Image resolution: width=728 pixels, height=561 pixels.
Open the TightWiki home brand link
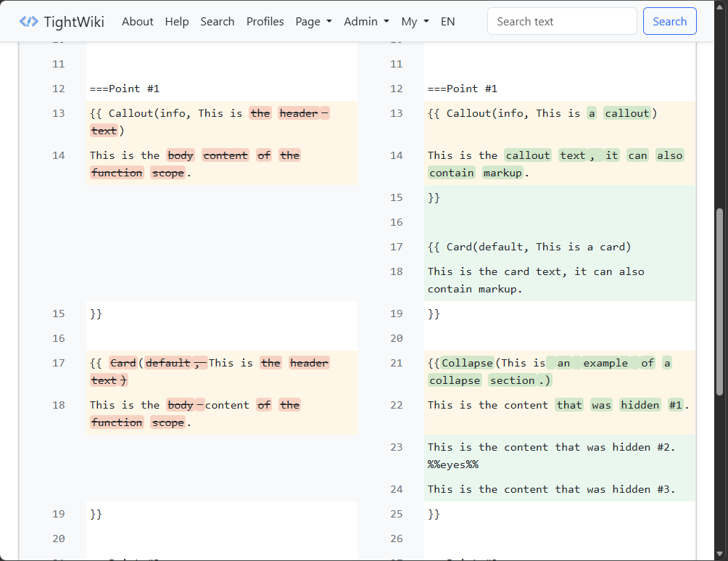tap(62, 21)
